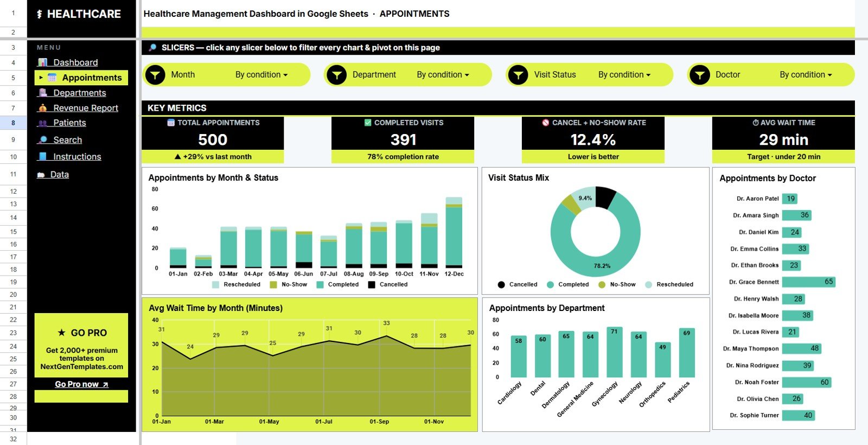Click the Doctor slicer filter icon
The image size is (868, 445).
(700, 75)
